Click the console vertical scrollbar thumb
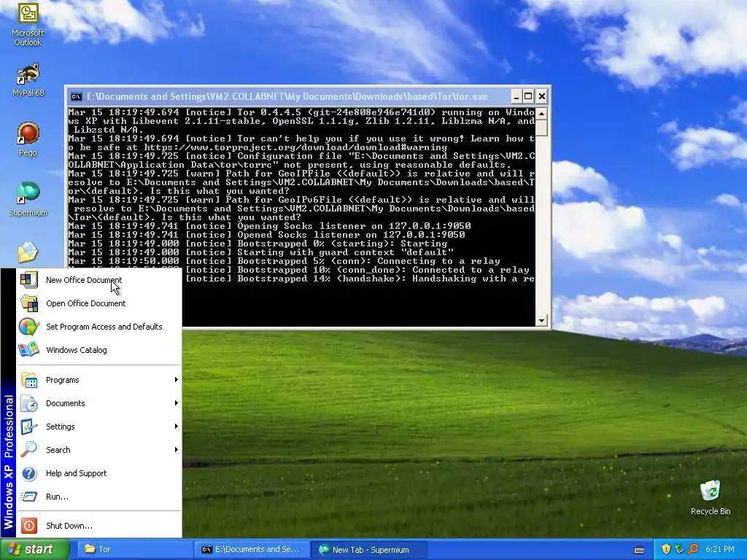The height and width of the screenshot is (560, 747). [541, 128]
